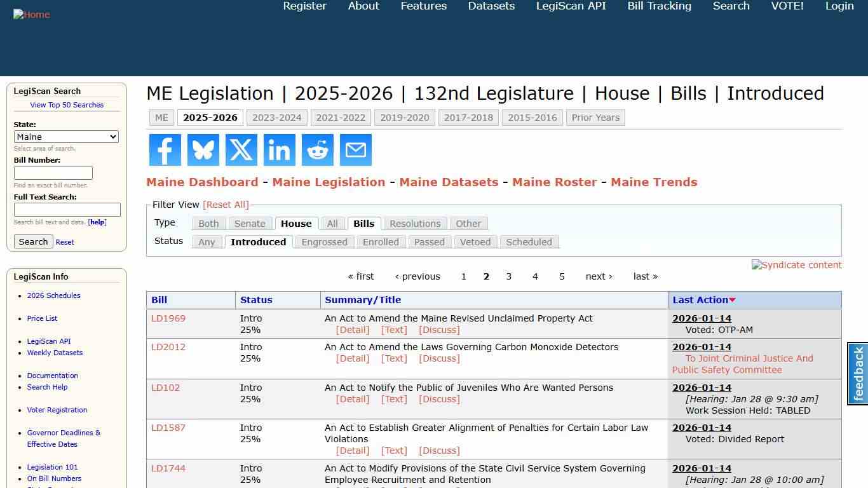
Task: Open bill LD1969 details
Action: [168, 318]
